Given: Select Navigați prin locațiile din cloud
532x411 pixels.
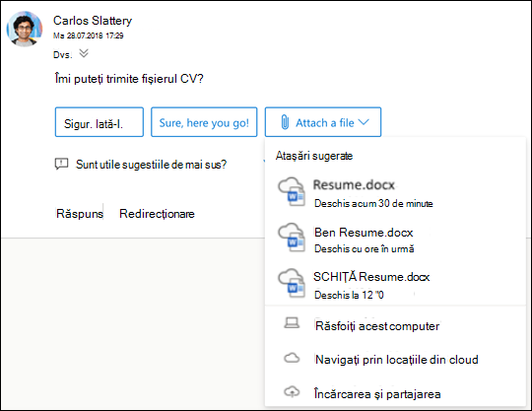Looking at the screenshot, I should click(395, 360).
